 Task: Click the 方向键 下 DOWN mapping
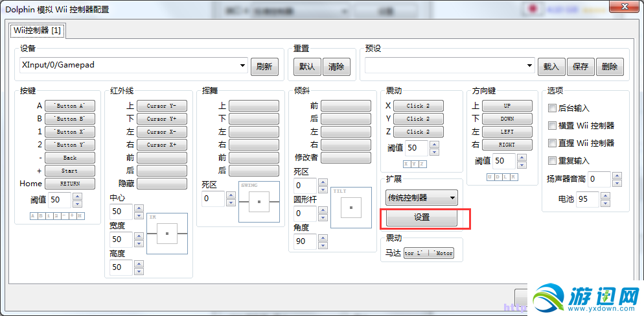click(x=507, y=119)
